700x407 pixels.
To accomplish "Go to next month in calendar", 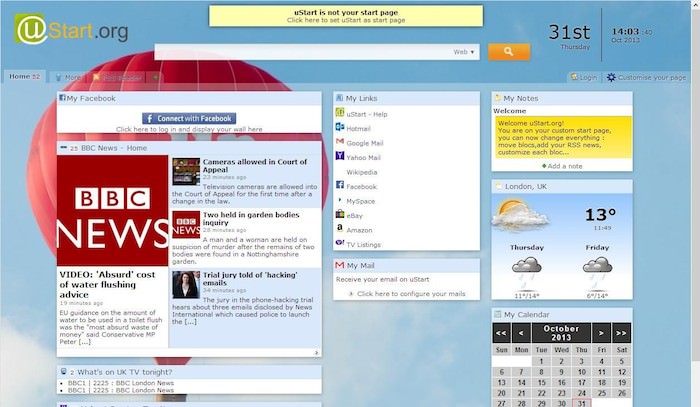I will pyautogui.click(x=601, y=333).
